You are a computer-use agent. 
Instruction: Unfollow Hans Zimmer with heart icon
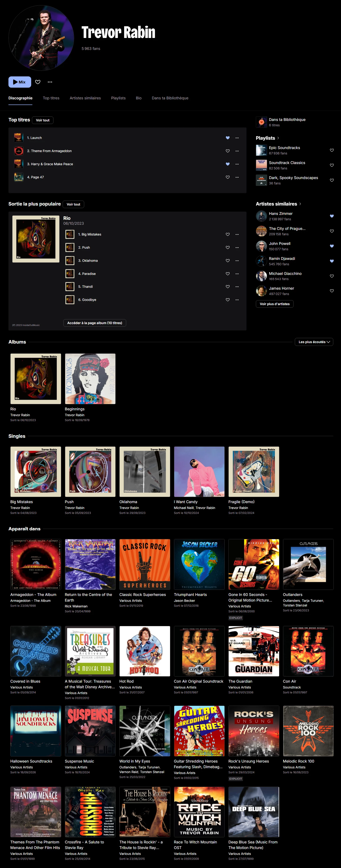(x=332, y=216)
